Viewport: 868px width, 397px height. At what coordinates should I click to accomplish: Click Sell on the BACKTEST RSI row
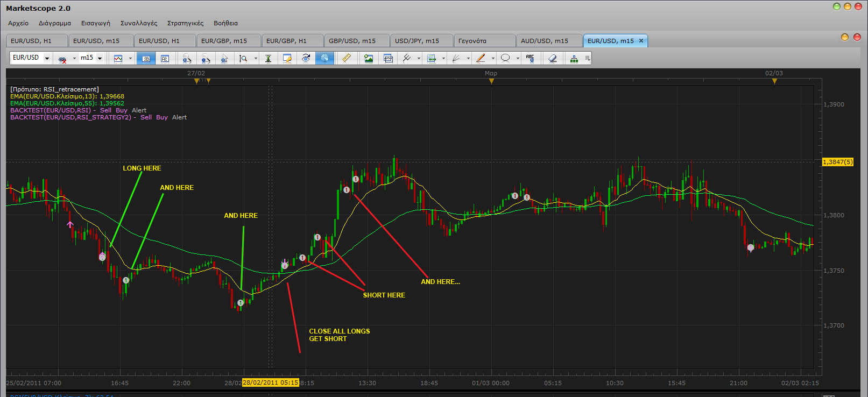pyautogui.click(x=105, y=110)
